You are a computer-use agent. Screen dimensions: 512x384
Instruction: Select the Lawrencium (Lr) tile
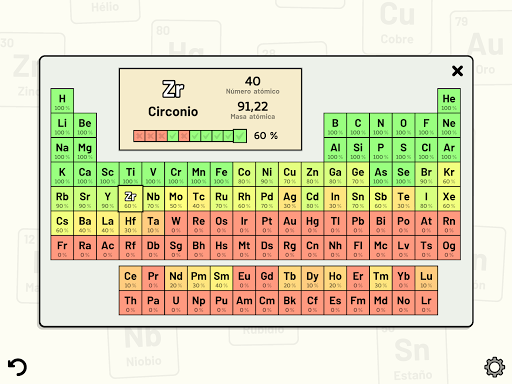coord(426,303)
